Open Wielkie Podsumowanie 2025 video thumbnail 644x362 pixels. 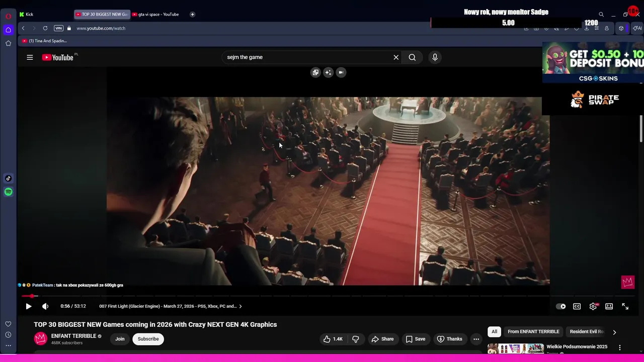click(516, 349)
